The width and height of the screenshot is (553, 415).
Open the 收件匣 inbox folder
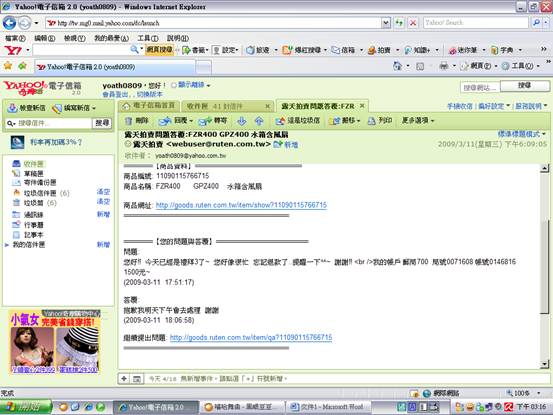coord(28,164)
